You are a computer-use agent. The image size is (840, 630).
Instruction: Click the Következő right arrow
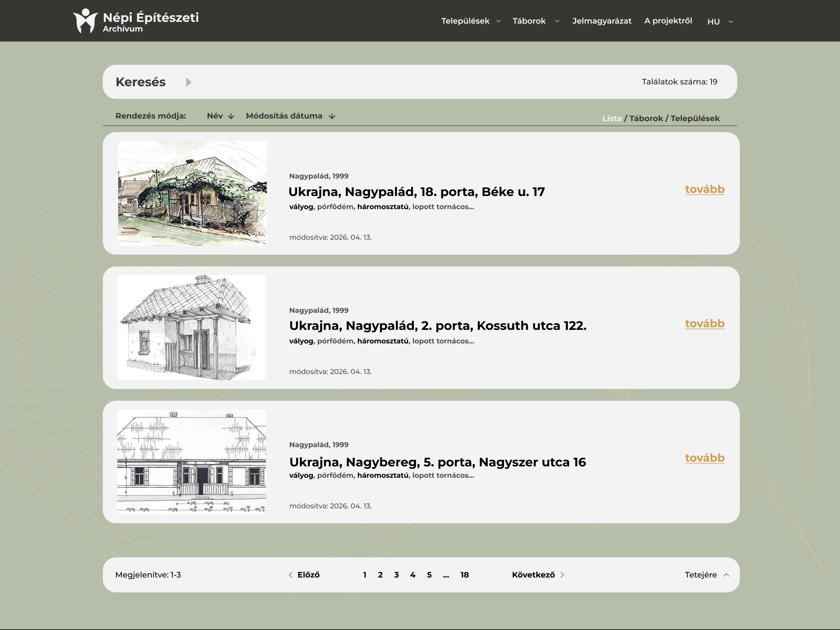(x=562, y=575)
